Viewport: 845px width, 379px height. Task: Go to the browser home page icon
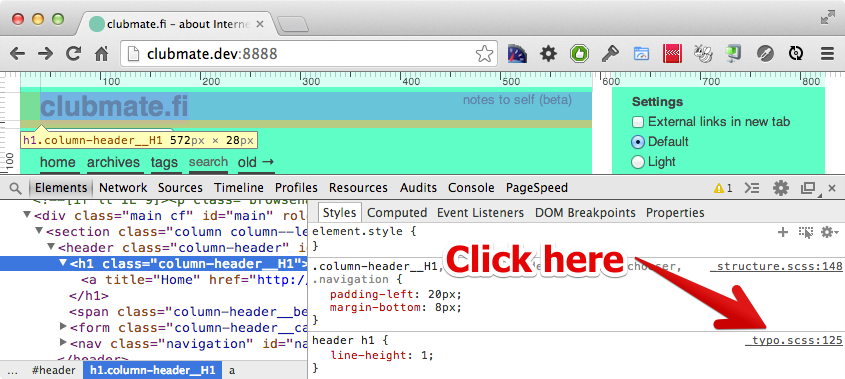(102, 53)
